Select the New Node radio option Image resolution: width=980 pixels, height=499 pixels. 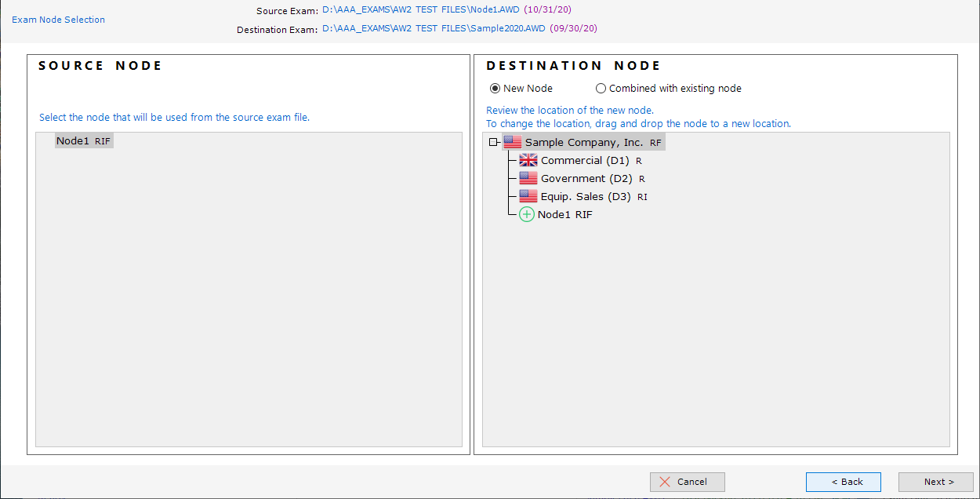[495, 89]
